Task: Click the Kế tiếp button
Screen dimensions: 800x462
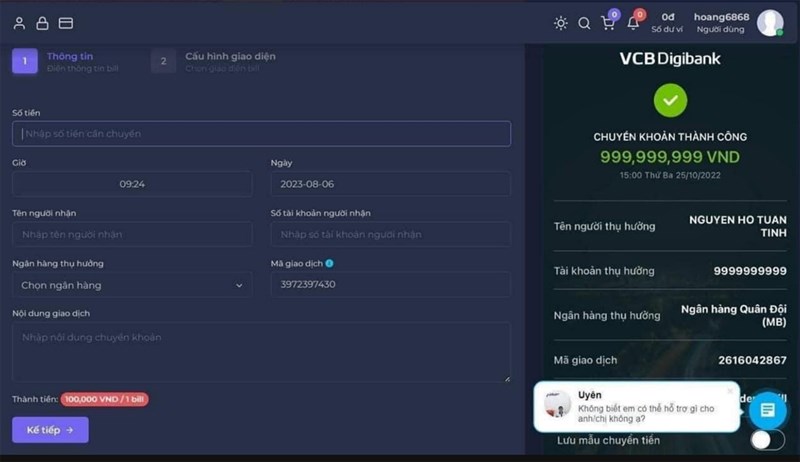Action: (x=51, y=430)
